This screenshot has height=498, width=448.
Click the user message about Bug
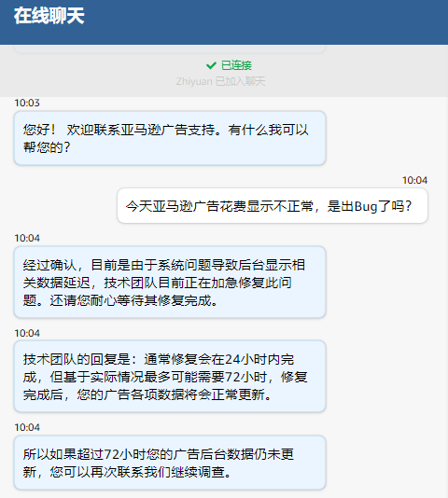click(273, 206)
